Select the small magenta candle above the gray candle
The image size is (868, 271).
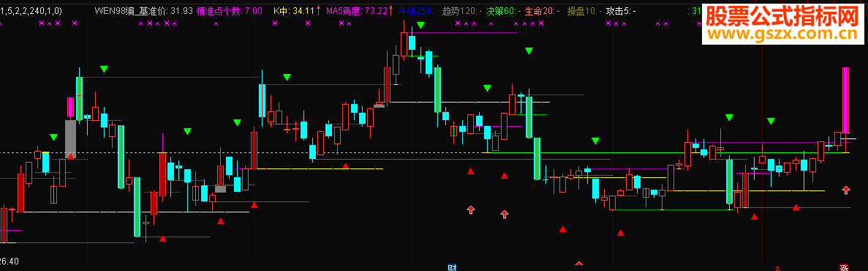(x=70, y=106)
